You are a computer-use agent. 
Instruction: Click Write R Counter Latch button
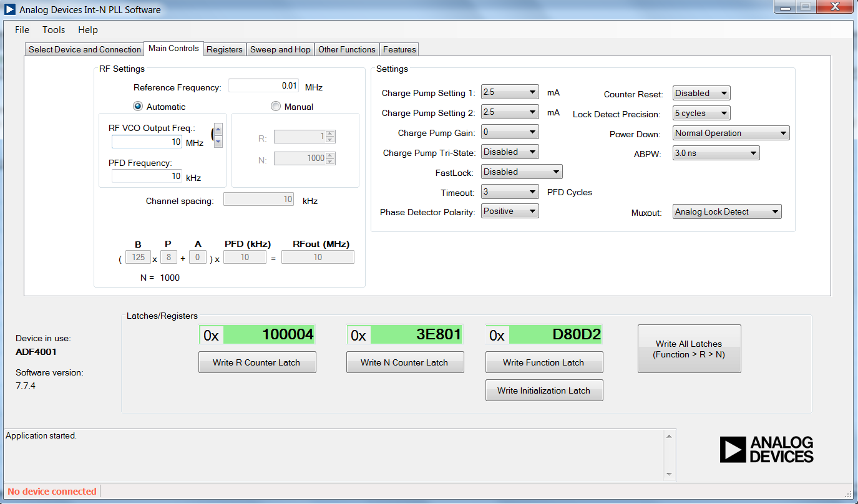point(257,362)
